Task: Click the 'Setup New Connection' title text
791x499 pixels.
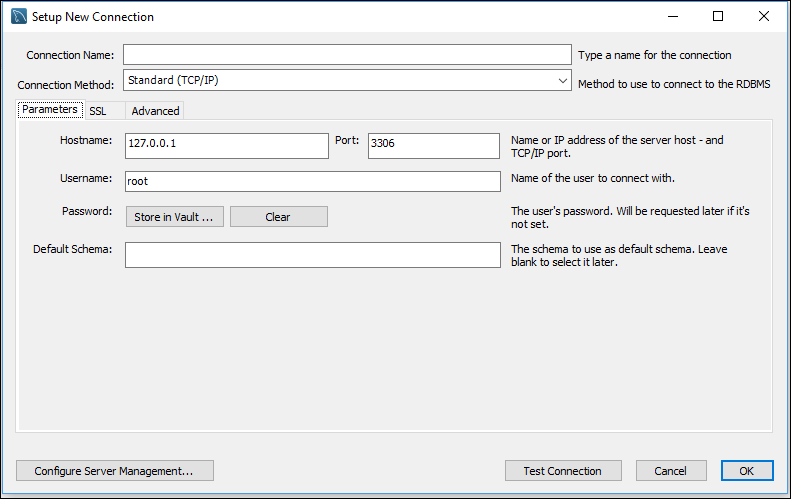Action: pyautogui.click(x=93, y=17)
